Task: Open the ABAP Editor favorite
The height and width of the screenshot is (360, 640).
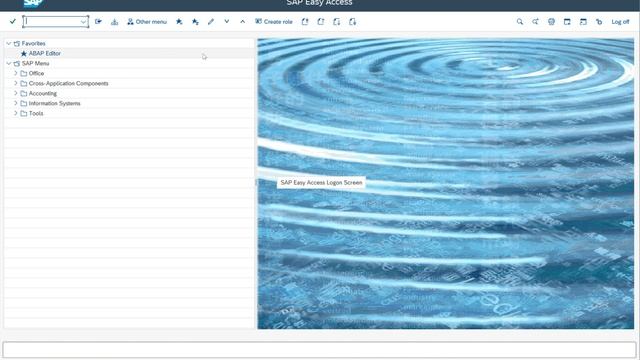Action: pos(44,53)
